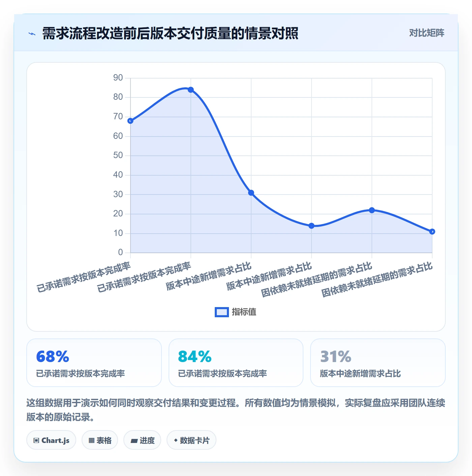Click the grid icon in the 表格 tag
This screenshot has width=472, height=476.
tap(91, 440)
